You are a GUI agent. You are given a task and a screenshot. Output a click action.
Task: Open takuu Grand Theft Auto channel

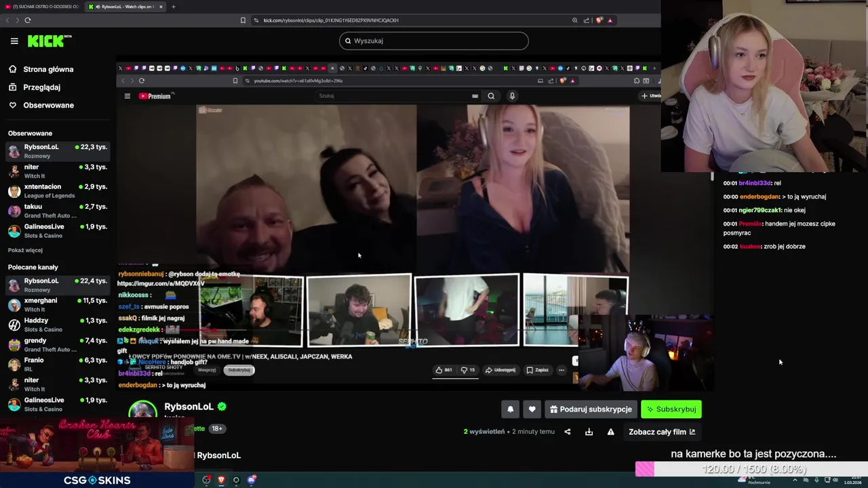58,211
